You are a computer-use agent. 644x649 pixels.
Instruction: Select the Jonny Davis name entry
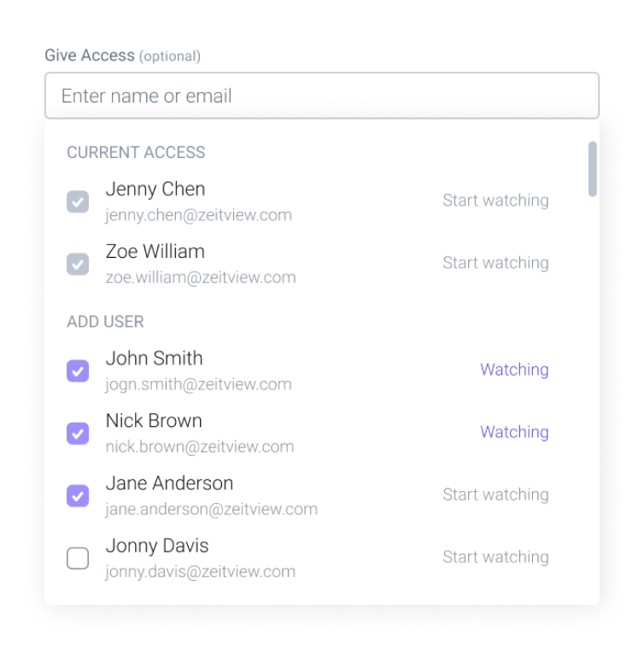[x=157, y=546]
